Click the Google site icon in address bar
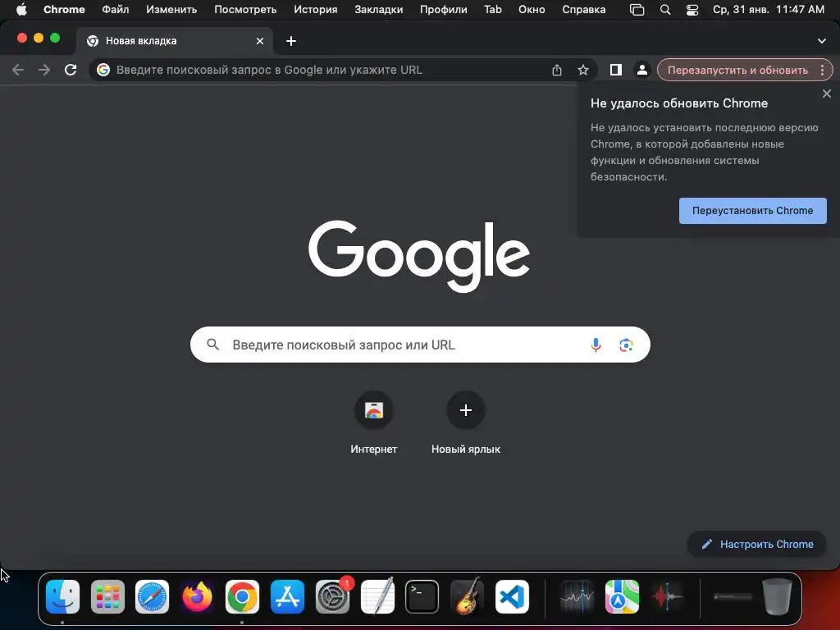The image size is (840, 630). pos(103,70)
